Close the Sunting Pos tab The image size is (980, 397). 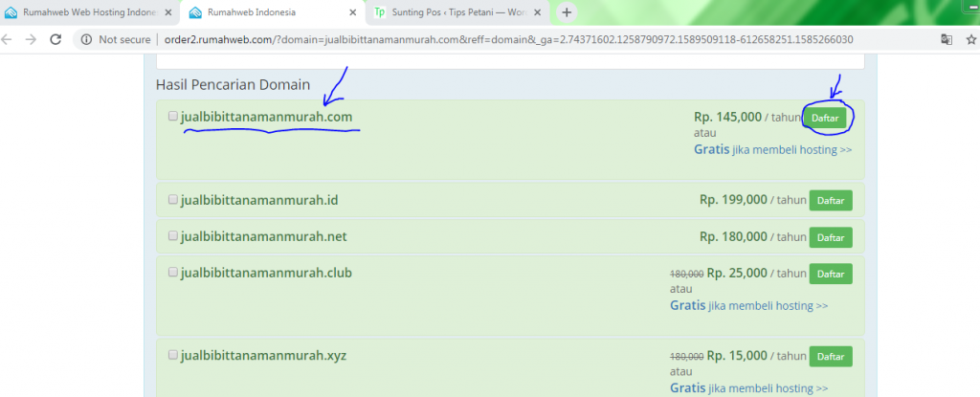(x=537, y=11)
